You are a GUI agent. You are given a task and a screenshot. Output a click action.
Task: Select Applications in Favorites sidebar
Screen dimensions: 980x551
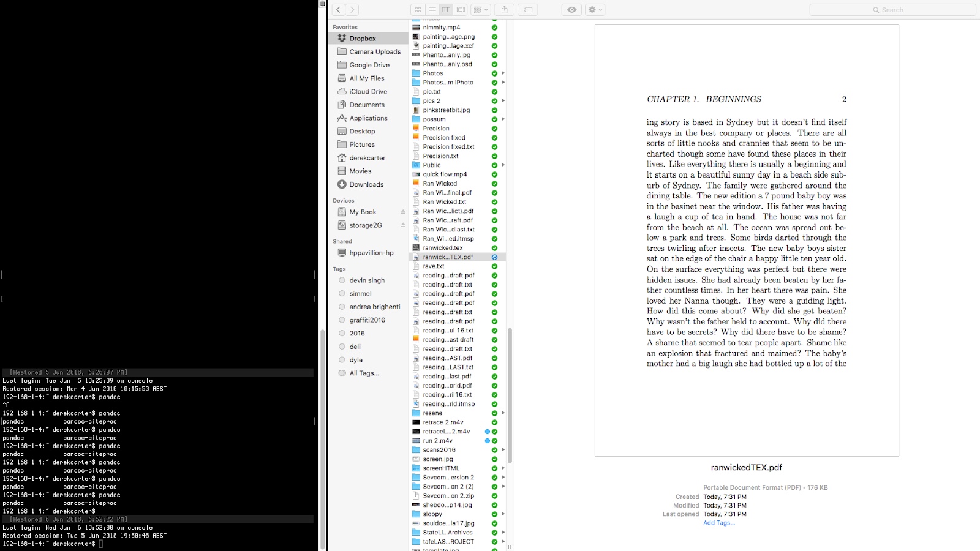(368, 118)
